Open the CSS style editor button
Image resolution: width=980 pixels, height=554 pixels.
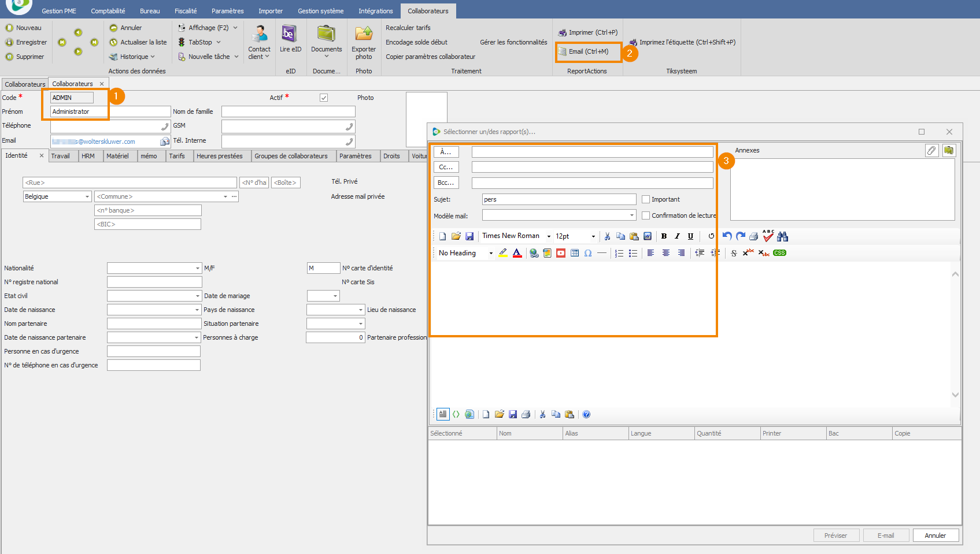(x=780, y=253)
